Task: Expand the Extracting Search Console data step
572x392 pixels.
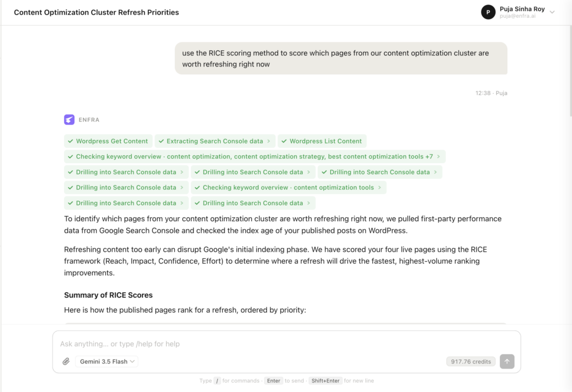Action: point(215,141)
